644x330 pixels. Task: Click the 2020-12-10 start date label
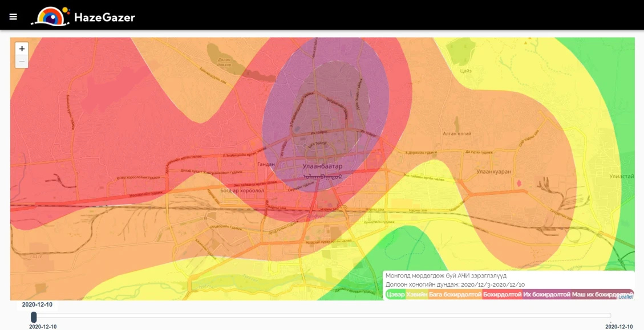[x=43, y=327]
